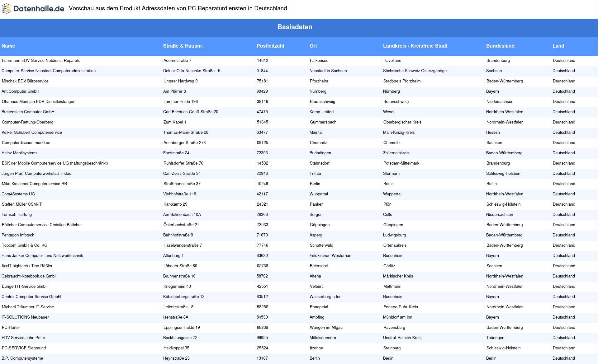Click the Basisdaten section header
The width and height of the screenshot is (598, 364).
(x=295, y=27)
